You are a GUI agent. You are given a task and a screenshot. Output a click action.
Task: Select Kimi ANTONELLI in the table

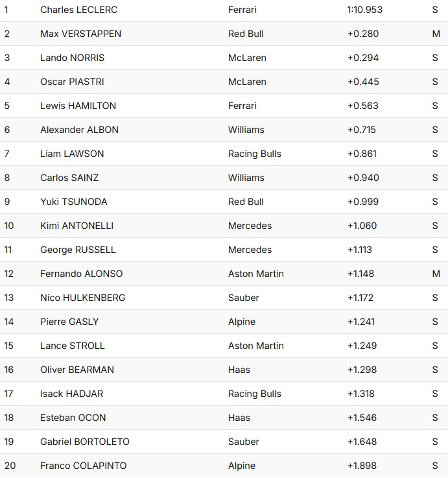point(77,226)
